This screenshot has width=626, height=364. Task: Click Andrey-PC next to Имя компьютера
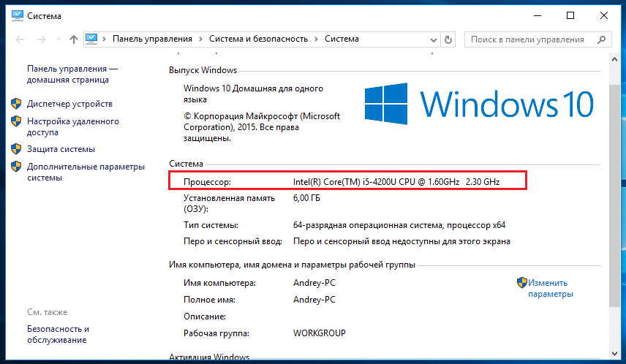[x=314, y=283]
